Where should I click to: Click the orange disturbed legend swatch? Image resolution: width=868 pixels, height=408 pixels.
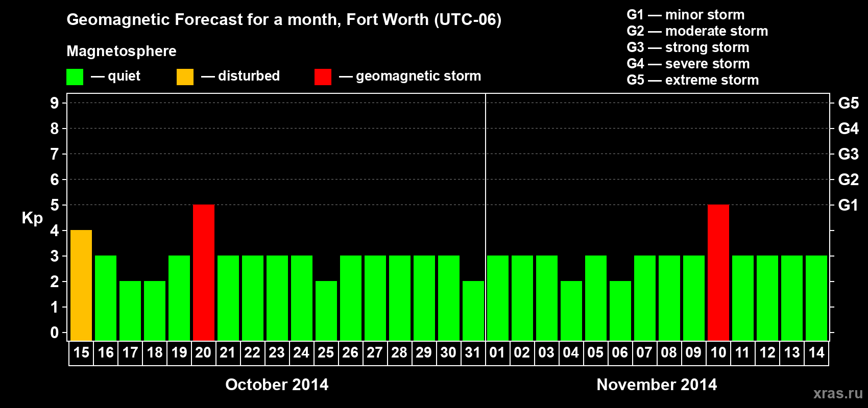coord(185,77)
